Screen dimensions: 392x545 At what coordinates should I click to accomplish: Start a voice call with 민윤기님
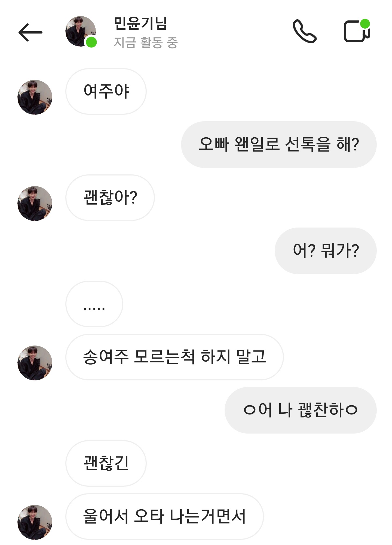(304, 31)
